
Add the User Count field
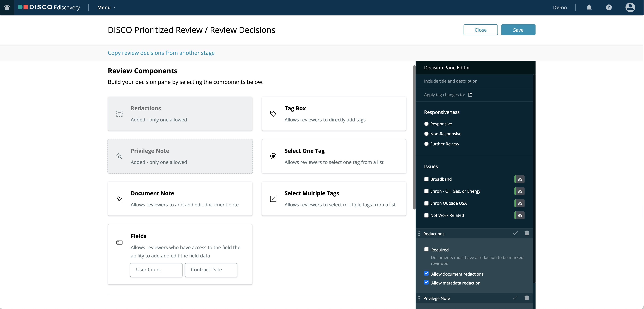156,270
